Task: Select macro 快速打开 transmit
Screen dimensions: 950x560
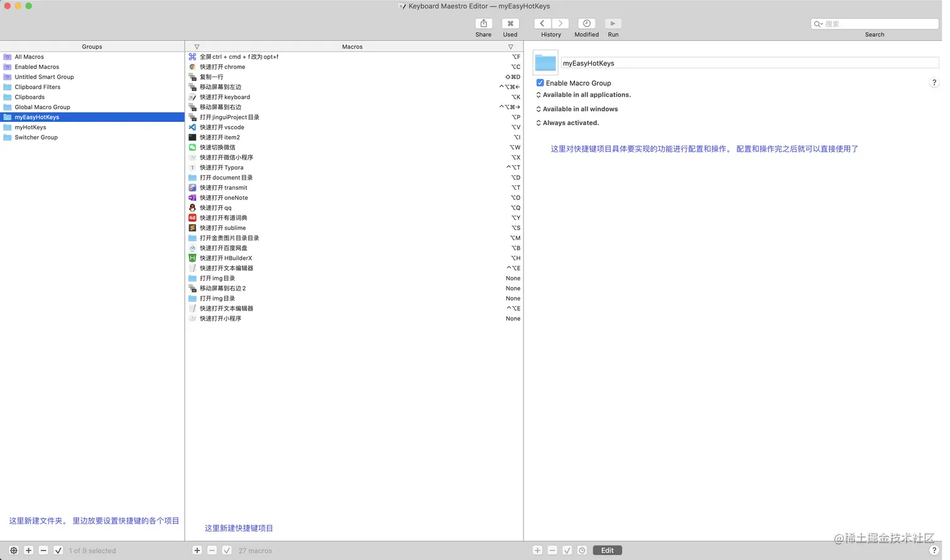Action: point(354,187)
